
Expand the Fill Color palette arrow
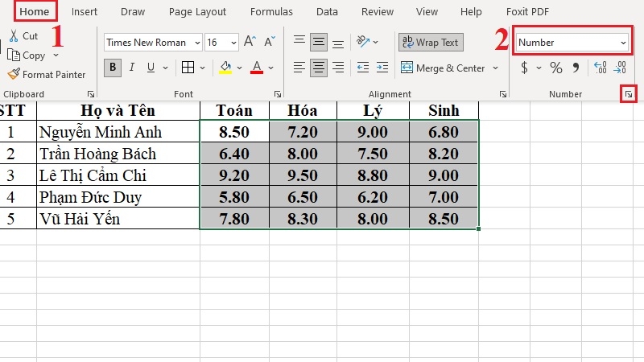tap(239, 68)
